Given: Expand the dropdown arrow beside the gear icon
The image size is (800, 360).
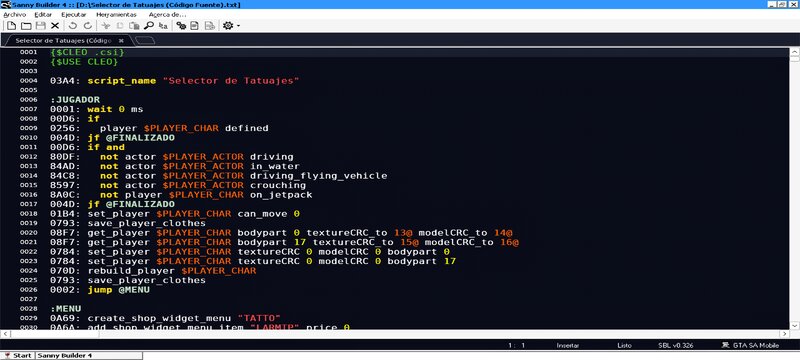Looking at the screenshot, I should pyautogui.click(x=238, y=25).
